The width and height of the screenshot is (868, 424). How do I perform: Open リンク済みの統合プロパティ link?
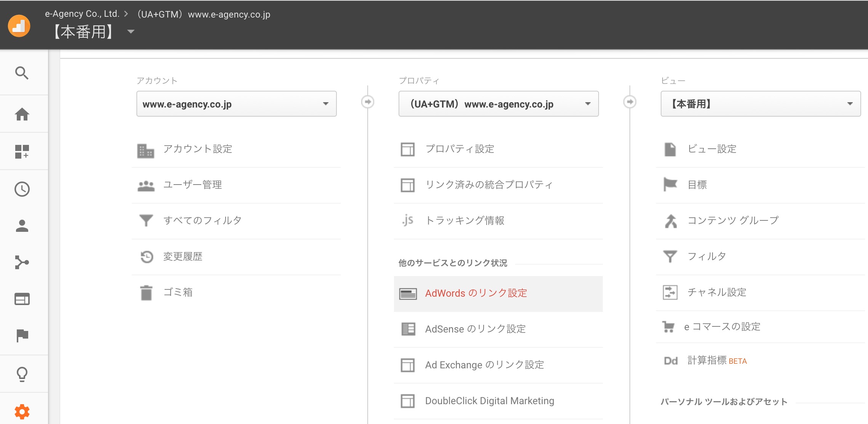[489, 185]
